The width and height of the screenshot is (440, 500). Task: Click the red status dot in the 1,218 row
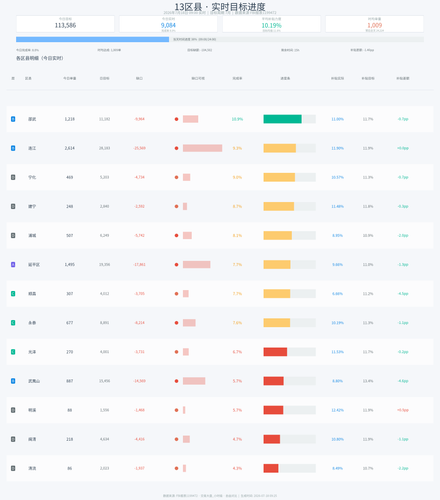tap(176, 119)
